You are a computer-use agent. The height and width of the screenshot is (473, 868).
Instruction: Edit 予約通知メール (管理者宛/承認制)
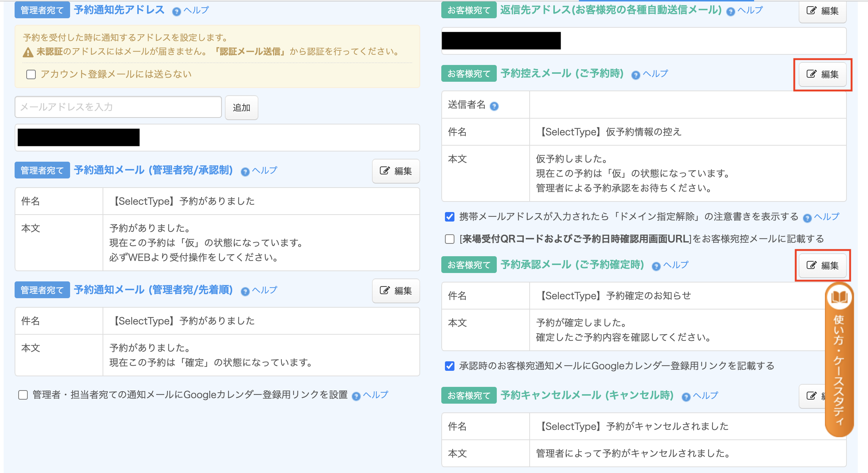(x=396, y=171)
